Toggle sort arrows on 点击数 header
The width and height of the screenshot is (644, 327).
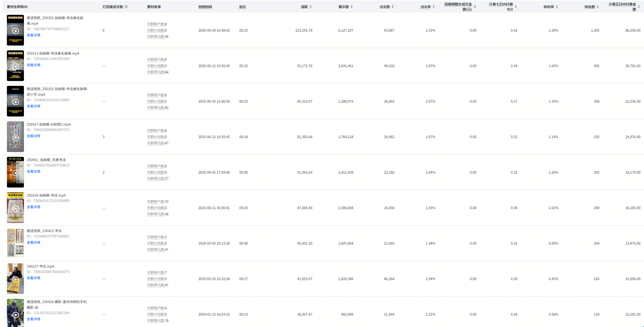pyautogui.click(x=392, y=7)
